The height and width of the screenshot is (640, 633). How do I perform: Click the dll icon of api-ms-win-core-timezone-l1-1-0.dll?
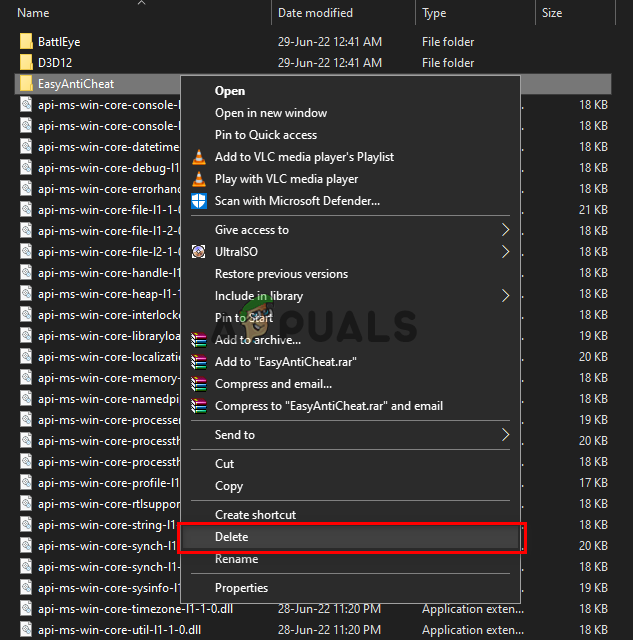click(26, 609)
